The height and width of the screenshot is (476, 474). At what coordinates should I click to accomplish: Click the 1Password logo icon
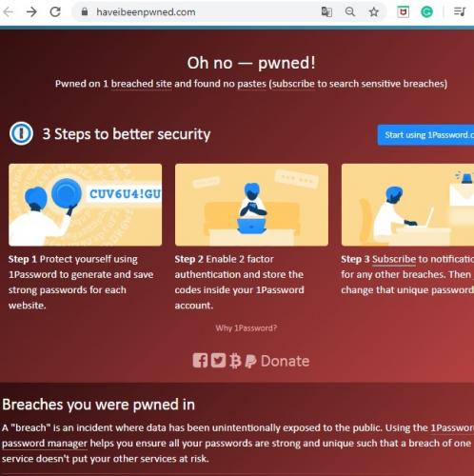(21, 133)
